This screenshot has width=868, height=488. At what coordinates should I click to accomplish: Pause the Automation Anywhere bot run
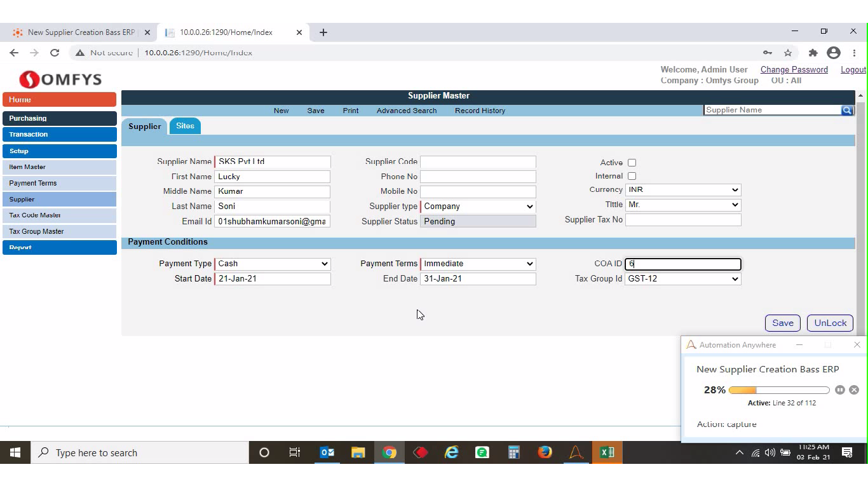click(839, 390)
